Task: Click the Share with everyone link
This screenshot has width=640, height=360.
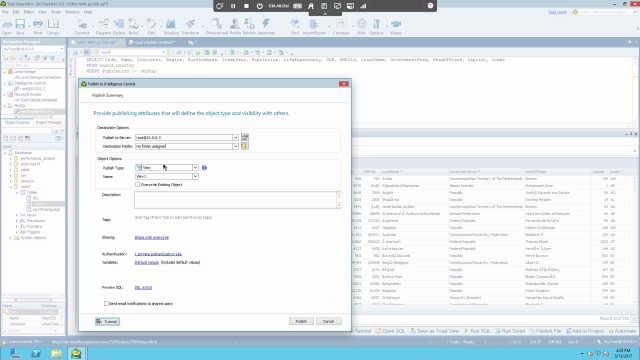Action: pos(151,237)
